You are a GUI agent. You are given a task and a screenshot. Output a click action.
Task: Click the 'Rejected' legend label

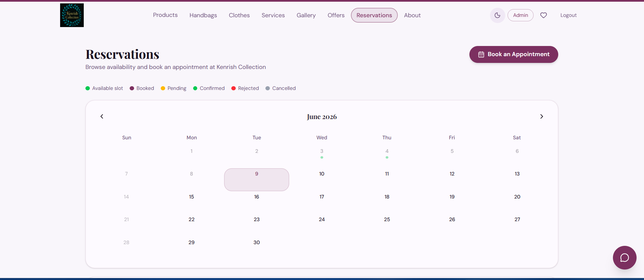point(249,88)
